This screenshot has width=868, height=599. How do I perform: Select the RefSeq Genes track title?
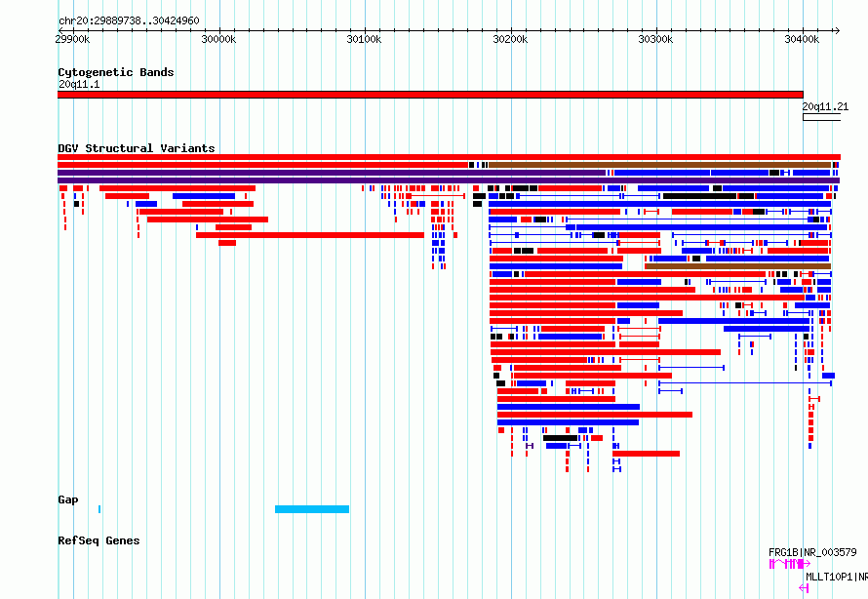pos(99,540)
